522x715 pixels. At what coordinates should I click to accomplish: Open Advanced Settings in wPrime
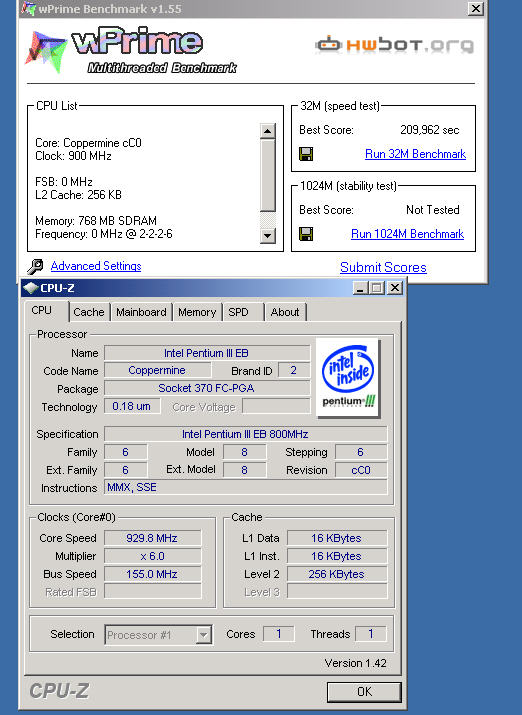tap(96, 266)
